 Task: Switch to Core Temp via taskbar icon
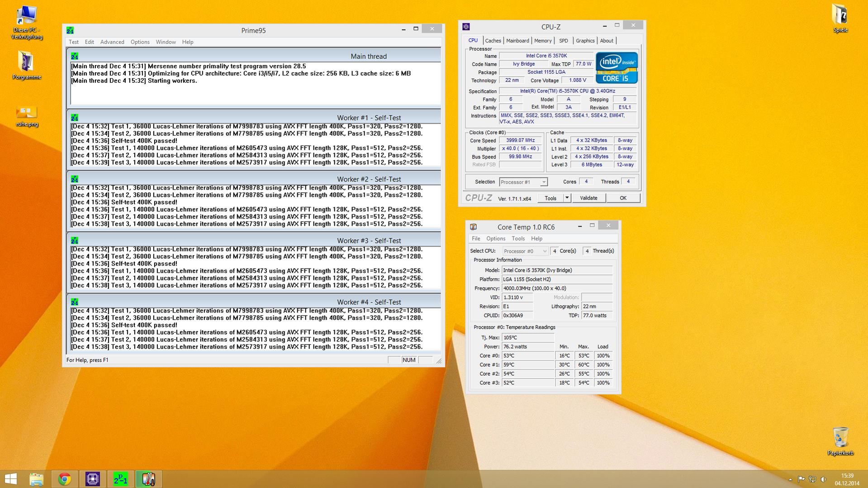point(148,479)
